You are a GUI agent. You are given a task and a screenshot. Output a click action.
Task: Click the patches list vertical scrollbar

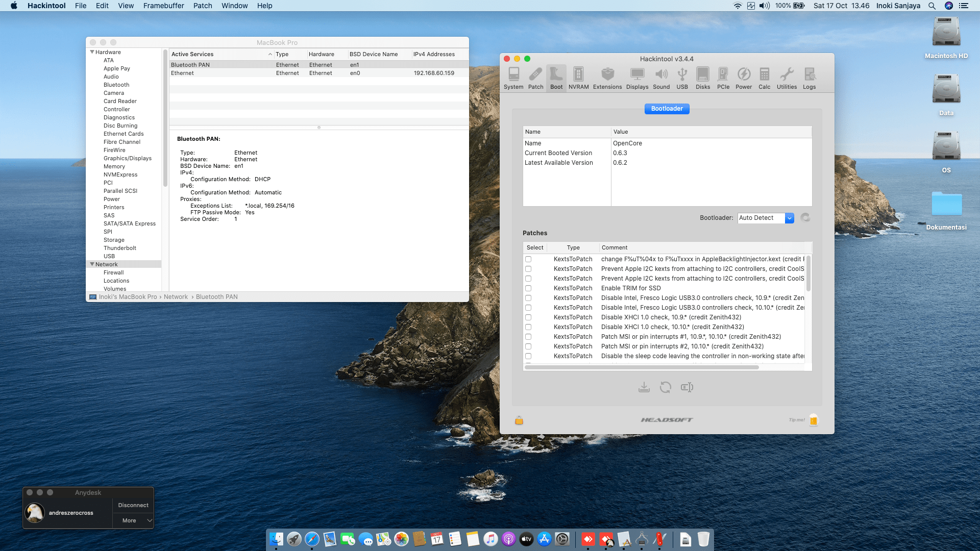click(x=808, y=273)
